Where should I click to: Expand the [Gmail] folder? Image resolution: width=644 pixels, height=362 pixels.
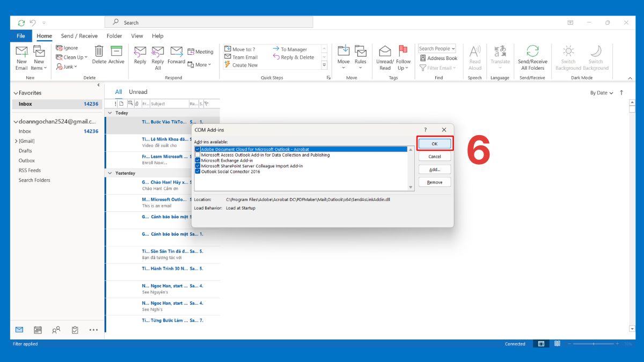[16, 141]
